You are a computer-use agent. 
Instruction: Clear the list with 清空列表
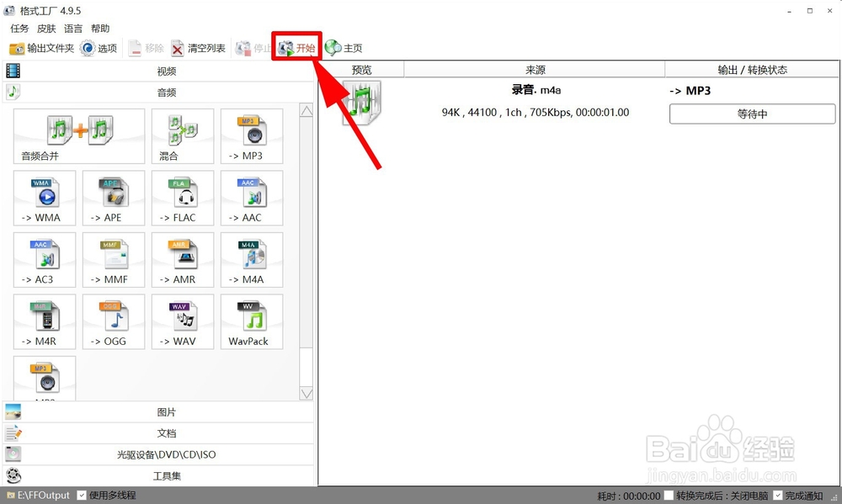(198, 48)
